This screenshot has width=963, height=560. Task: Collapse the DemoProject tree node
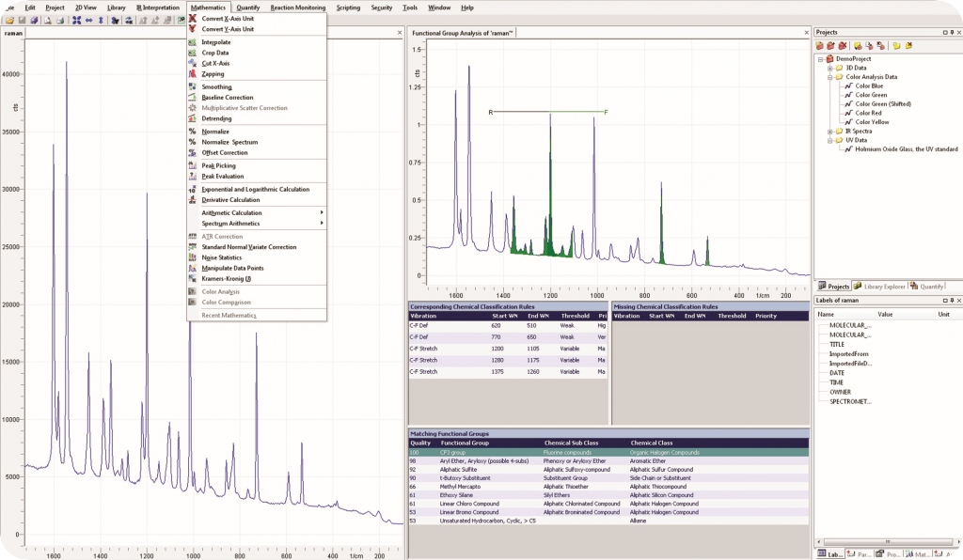point(820,59)
